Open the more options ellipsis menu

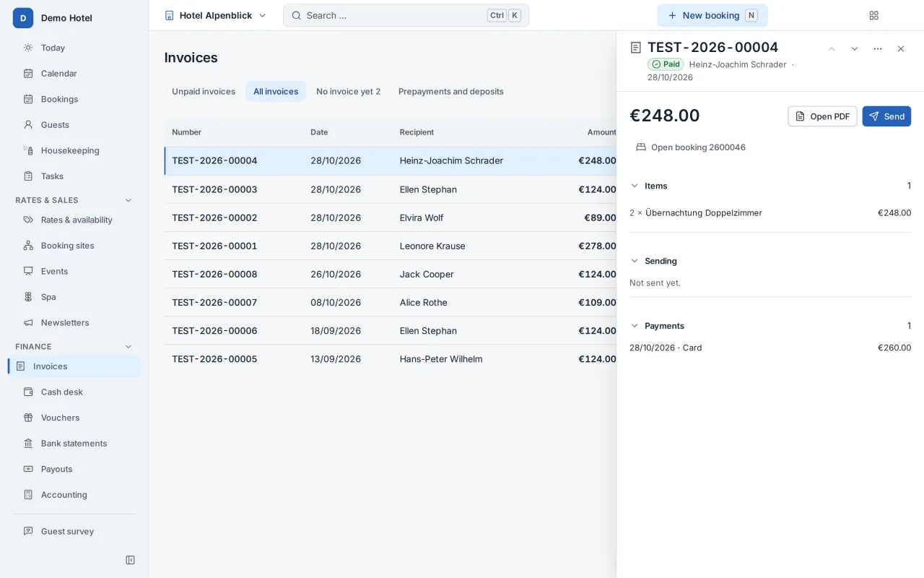click(x=878, y=49)
